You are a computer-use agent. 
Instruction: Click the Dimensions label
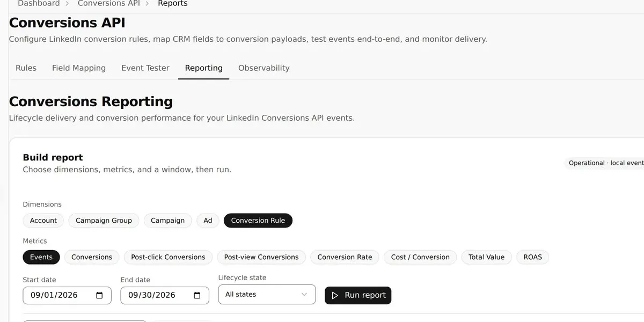[x=42, y=204]
